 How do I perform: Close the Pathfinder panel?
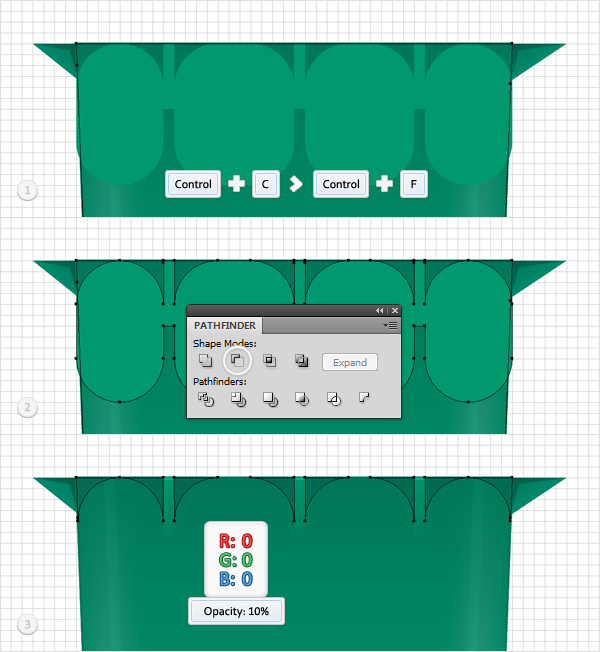[x=395, y=311]
